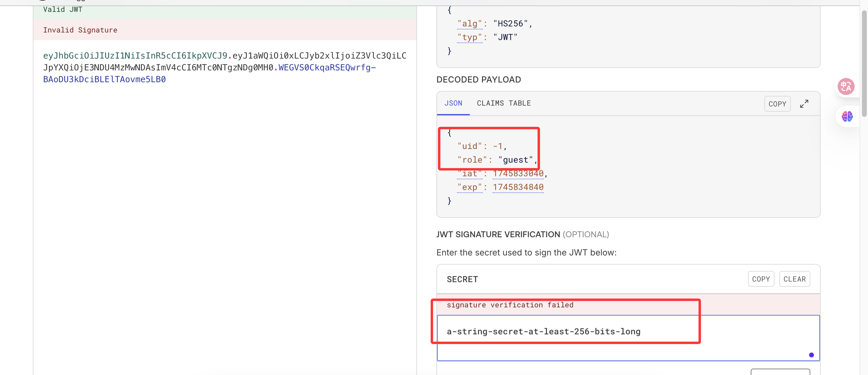Switch to the CLAIMS TABLE tab
Screen dimensions: 868x375
pos(504,103)
